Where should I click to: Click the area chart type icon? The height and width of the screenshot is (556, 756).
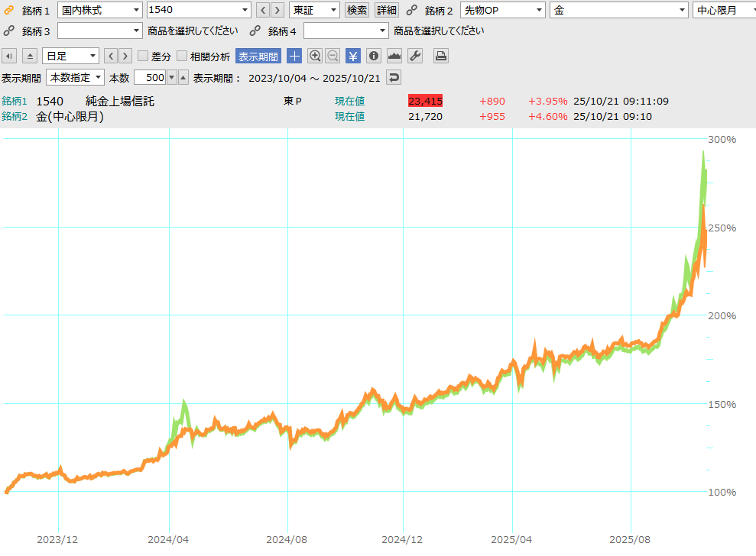[x=394, y=56]
